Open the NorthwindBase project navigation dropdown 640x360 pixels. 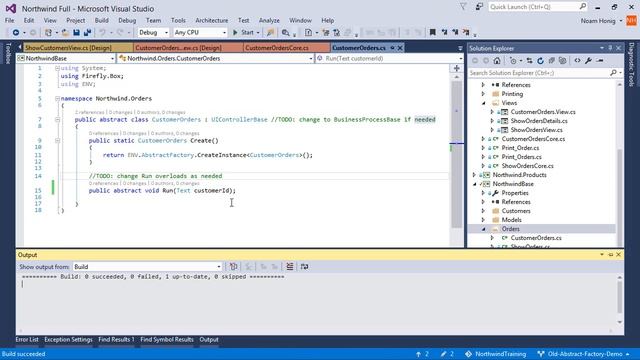tap(66, 58)
